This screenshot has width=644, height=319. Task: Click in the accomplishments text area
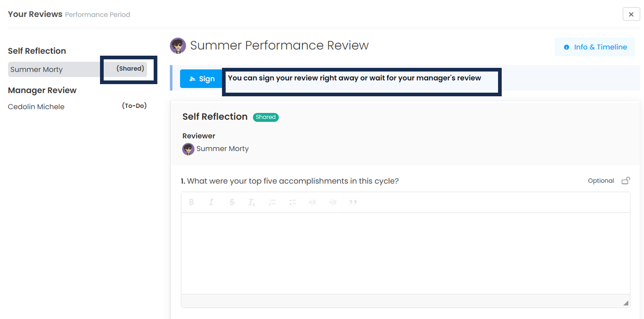tap(405, 253)
